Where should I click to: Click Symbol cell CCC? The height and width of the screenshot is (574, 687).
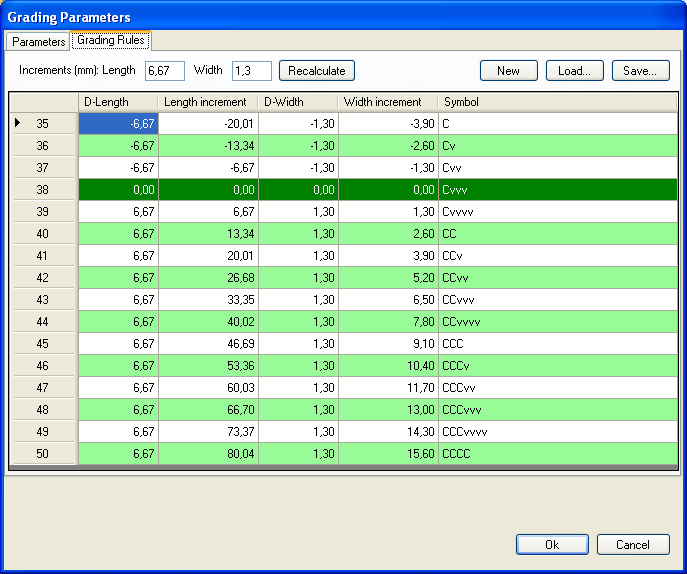point(558,344)
